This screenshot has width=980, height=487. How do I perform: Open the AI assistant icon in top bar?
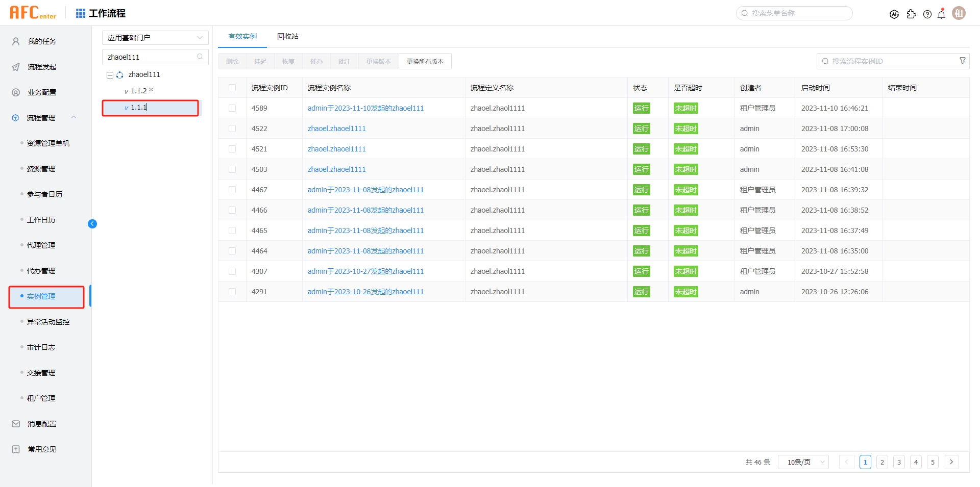click(x=894, y=14)
